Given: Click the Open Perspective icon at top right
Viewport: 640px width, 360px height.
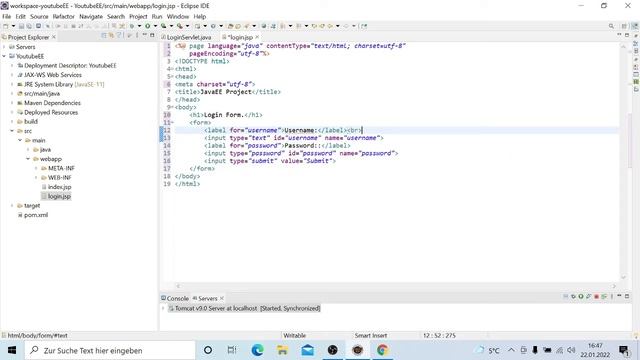Looking at the screenshot, I should point(624,26).
